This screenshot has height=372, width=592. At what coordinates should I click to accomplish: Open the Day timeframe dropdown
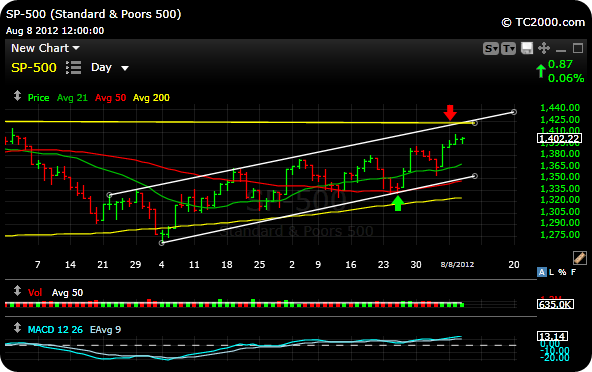[x=110, y=68]
